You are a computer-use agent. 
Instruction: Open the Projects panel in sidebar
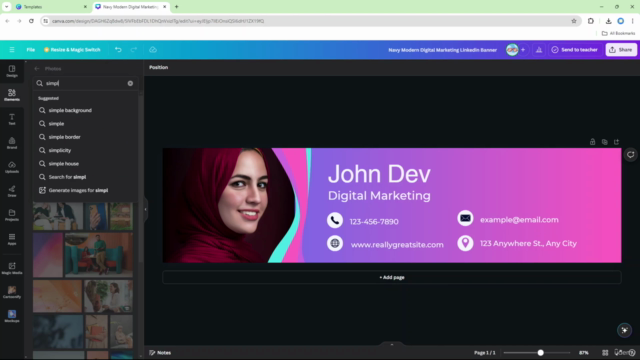(x=12, y=215)
